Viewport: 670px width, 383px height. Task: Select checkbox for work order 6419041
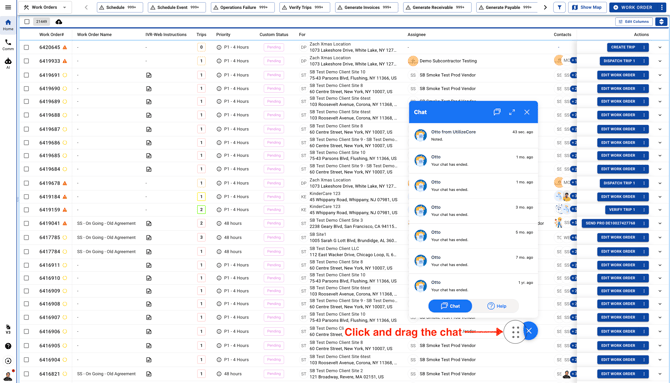pyautogui.click(x=26, y=223)
